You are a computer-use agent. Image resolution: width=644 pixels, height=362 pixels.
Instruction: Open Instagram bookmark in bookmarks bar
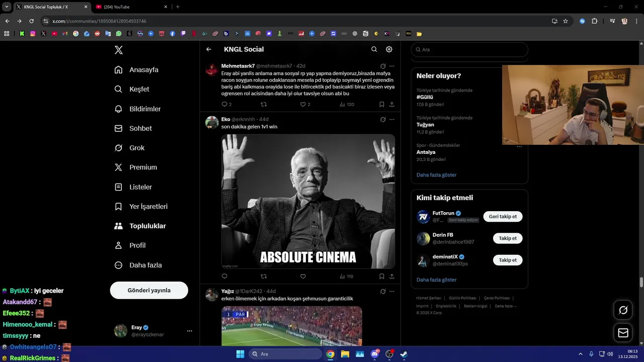(x=33, y=34)
